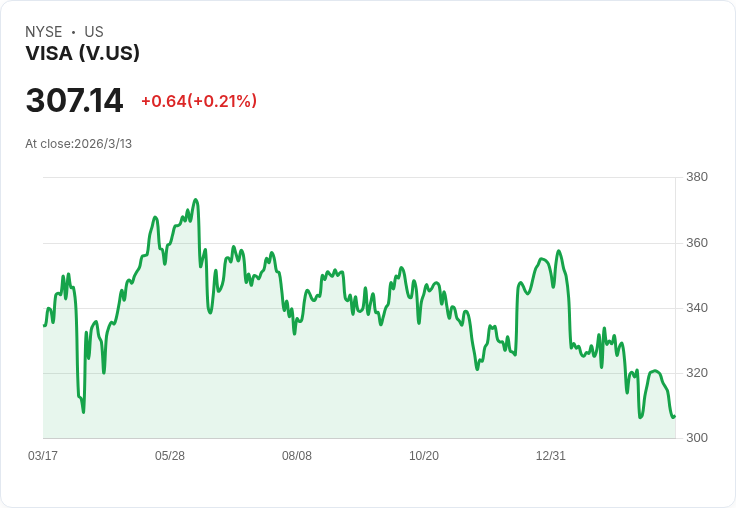Click the At close date text
The width and height of the screenshot is (736, 508).
click(78, 144)
